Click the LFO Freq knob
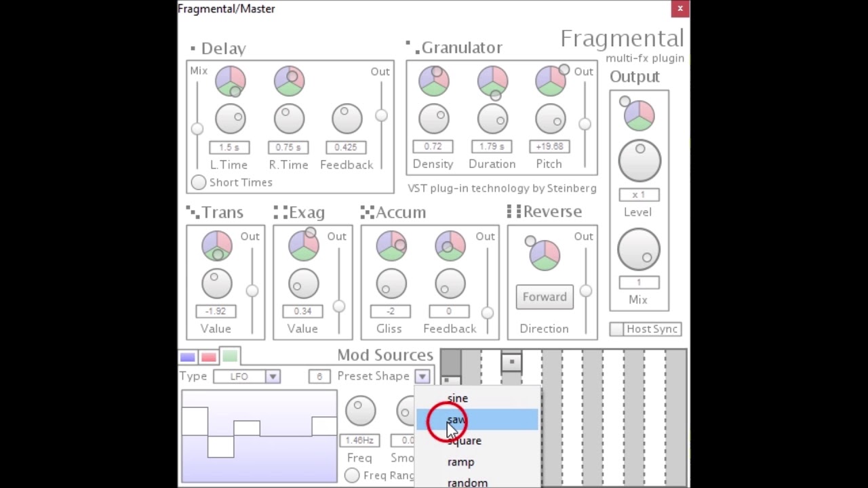Screen dimensions: 868x488 (360, 411)
